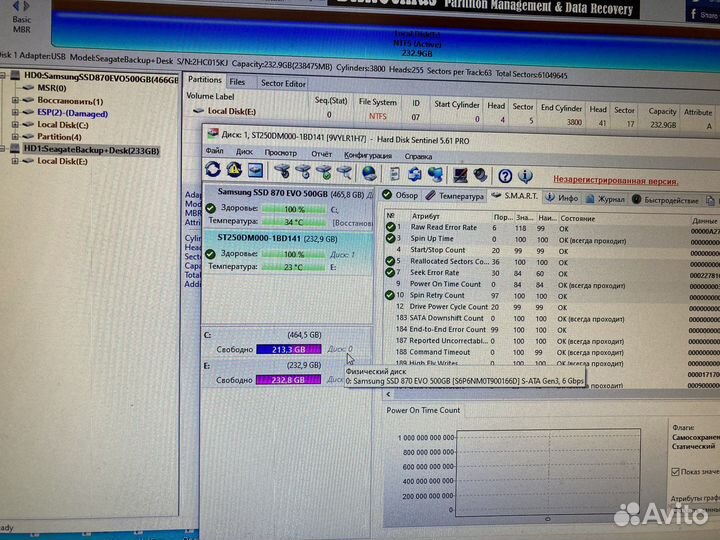Viewport: 720px width, 540px height.
Task: Click the disk with green checkmark toolbar icon
Action: [324, 172]
